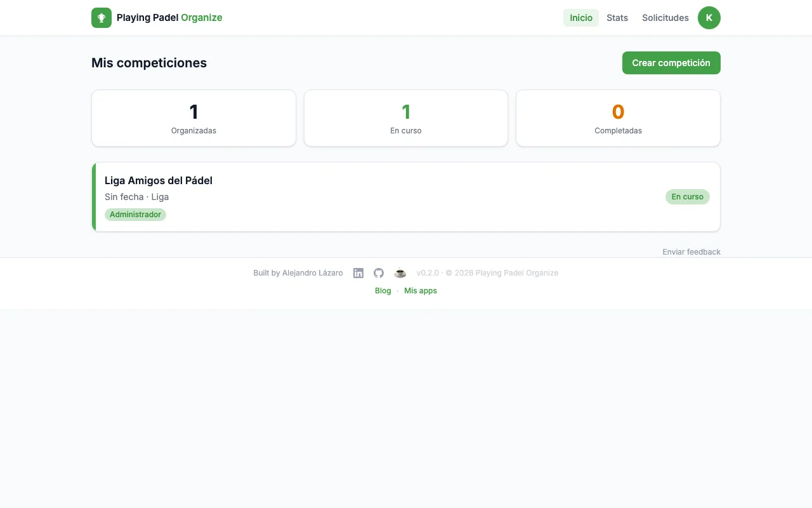Go to the Inicio tab

(x=581, y=18)
